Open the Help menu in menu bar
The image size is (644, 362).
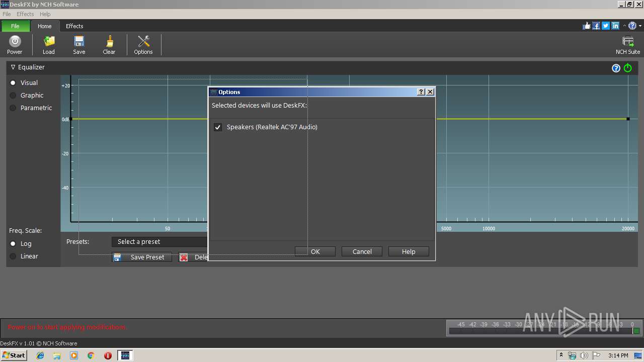point(45,14)
